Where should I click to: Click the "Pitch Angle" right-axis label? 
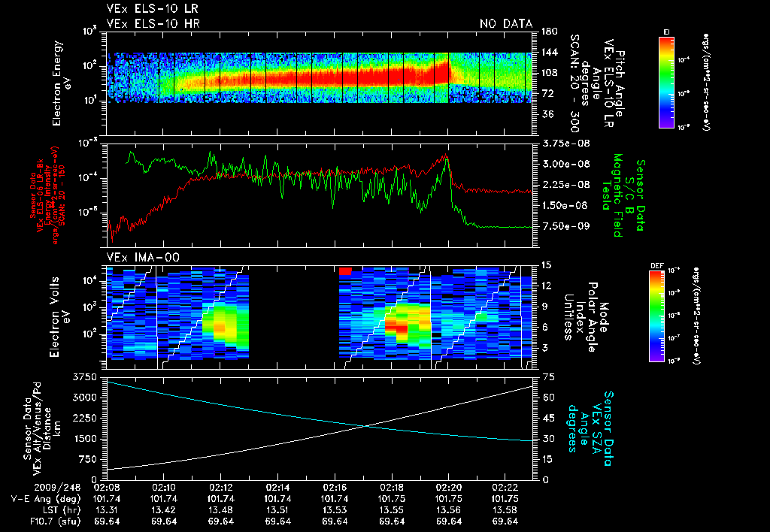click(x=620, y=83)
